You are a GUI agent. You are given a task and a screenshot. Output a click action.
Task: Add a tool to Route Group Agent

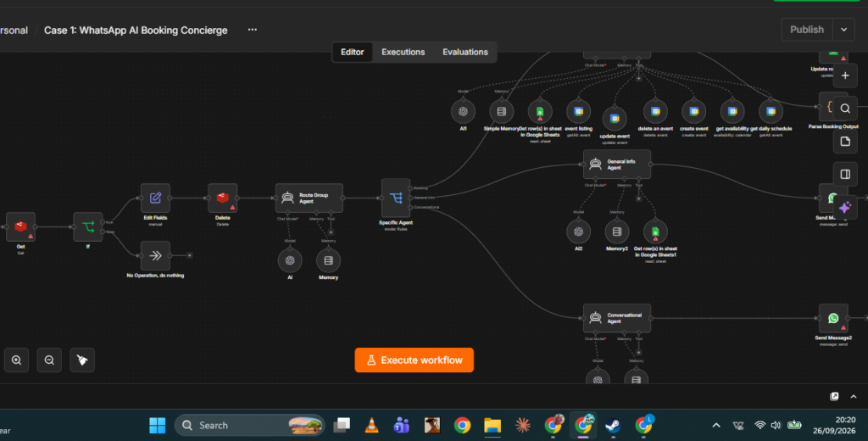click(x=331, y=232)
